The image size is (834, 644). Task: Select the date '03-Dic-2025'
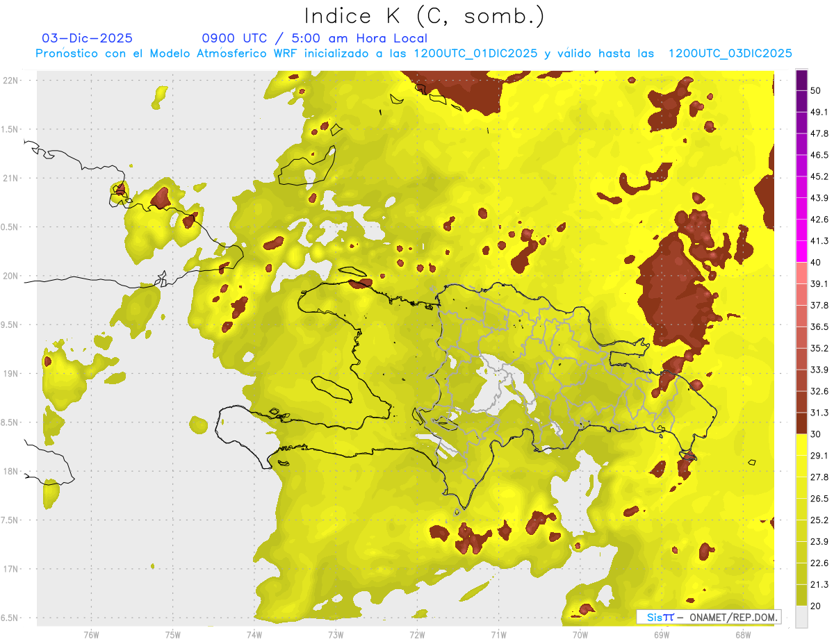pyautogui.click(x=88, y=38)
